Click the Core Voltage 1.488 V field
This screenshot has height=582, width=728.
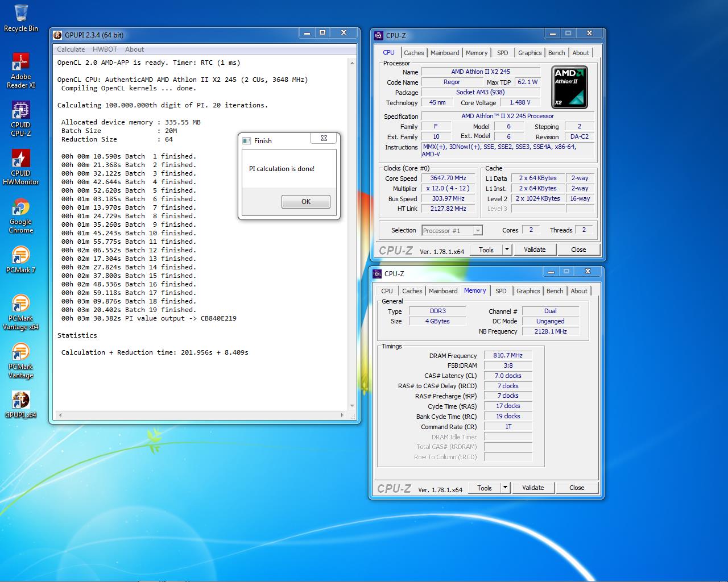pyautogui.click(x=520, y=102)
